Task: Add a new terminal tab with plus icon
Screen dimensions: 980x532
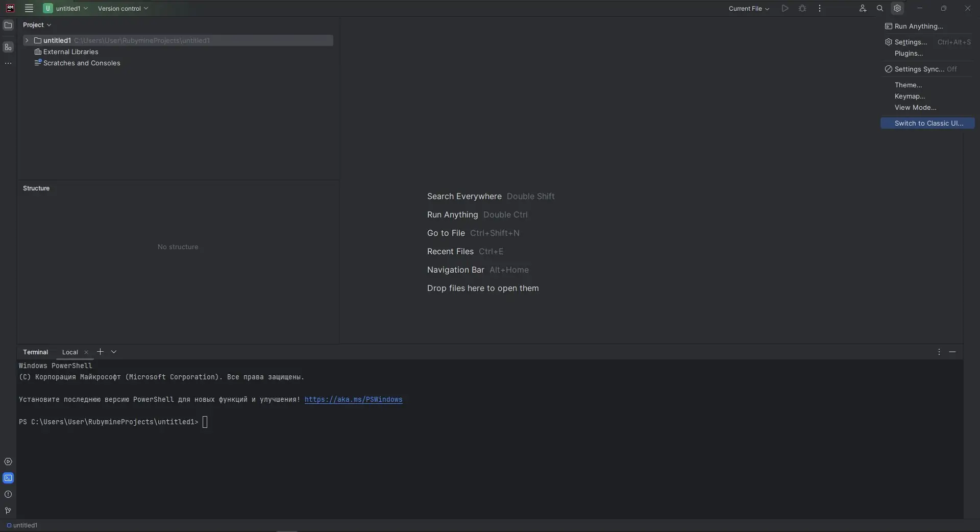Action: pos(100,352)
